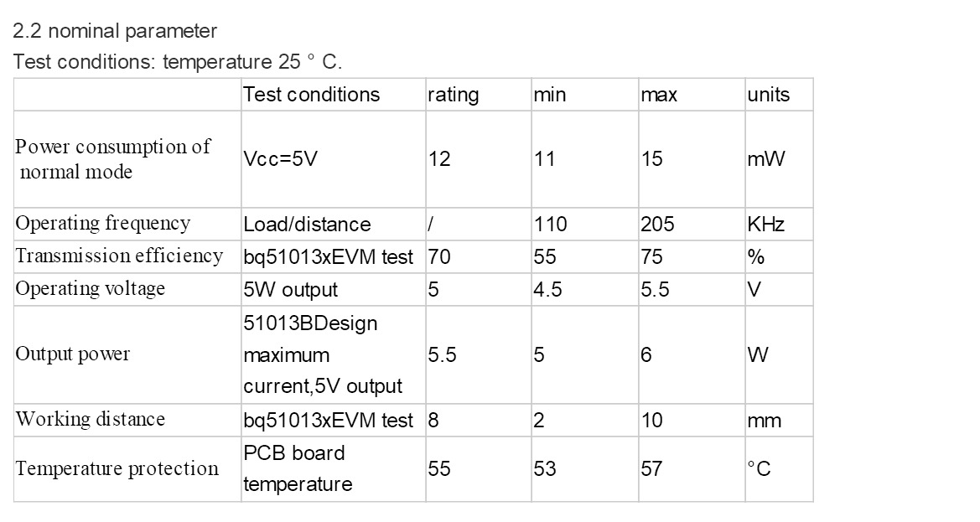
Task: Click the 'Working distance' row label
Action: [127, 420]
